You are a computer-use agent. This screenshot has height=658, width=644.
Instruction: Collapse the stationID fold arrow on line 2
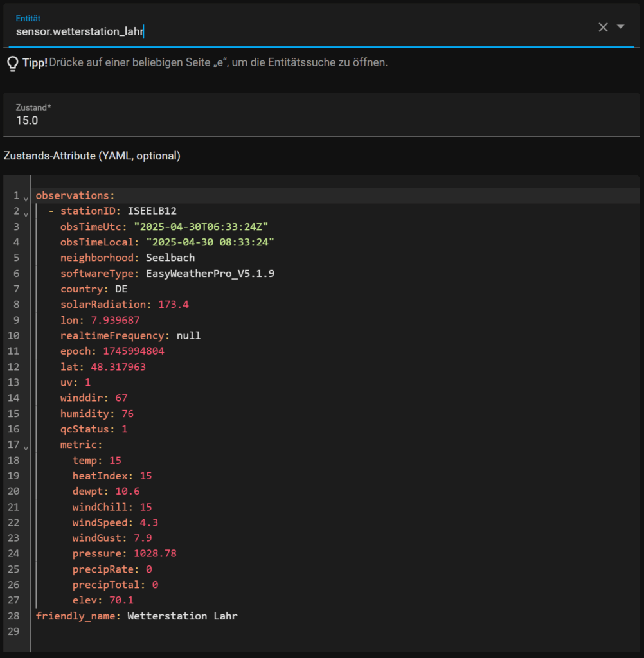pyautogui.click(x=26, y=215)
